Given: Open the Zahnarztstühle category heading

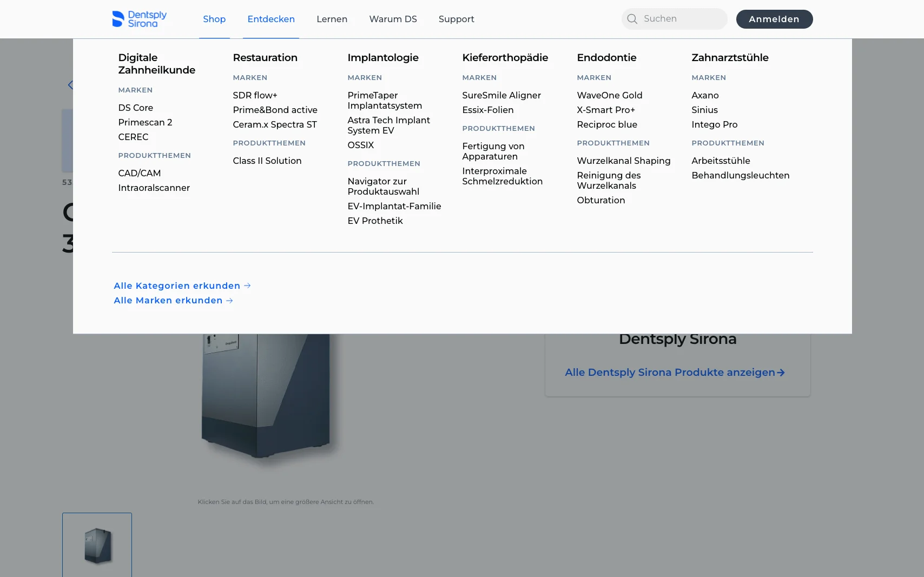Looking at the screenshot, I should (730, 57).
